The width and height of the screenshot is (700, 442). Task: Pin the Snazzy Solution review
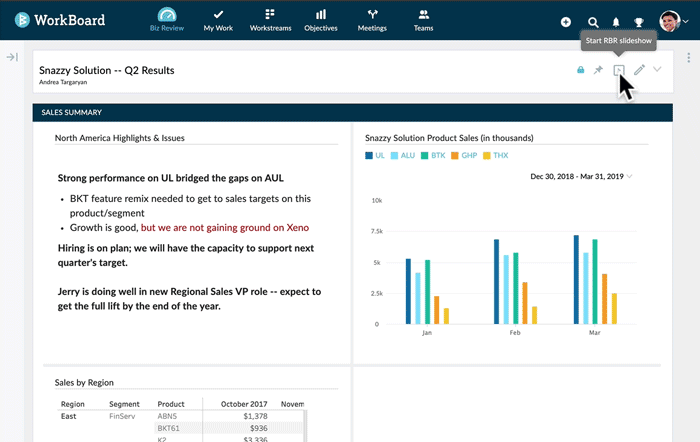[x=598, y=70]
